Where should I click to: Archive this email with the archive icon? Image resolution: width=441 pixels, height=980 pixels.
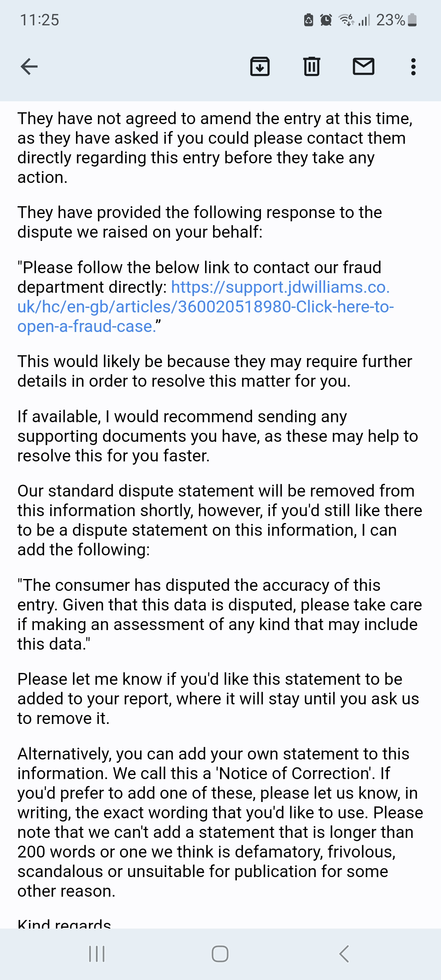tap(260, 67)
